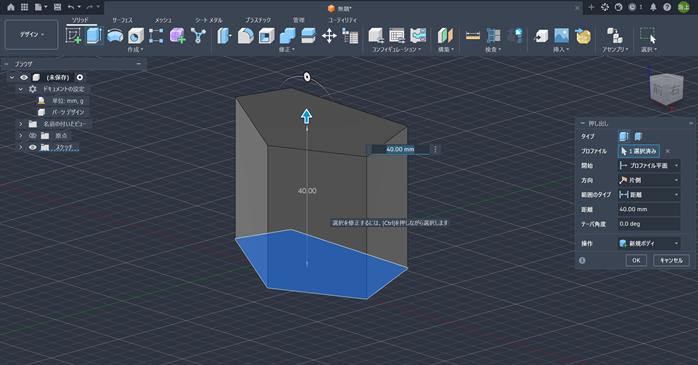Select the Measure ruler icon
This screenshot has height=365, width=698.
[472, 36]
